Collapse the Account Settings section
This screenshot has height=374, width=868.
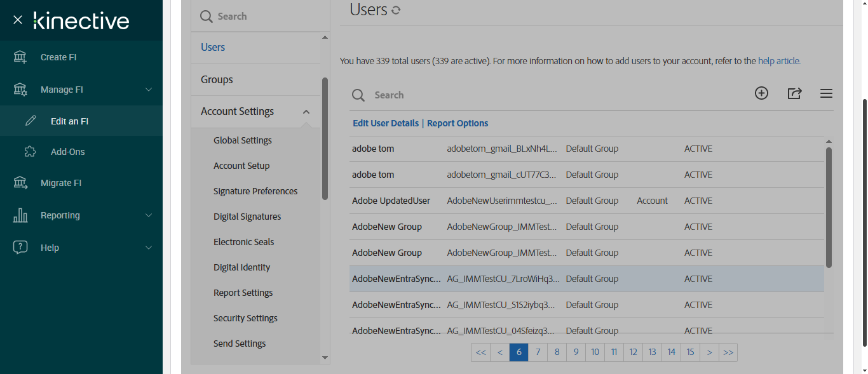coord(306,112)
